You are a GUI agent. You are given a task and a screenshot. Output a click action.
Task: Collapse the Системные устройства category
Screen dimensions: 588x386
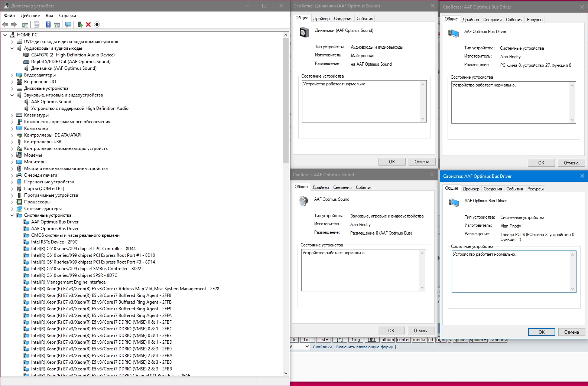tap(12, 215)
